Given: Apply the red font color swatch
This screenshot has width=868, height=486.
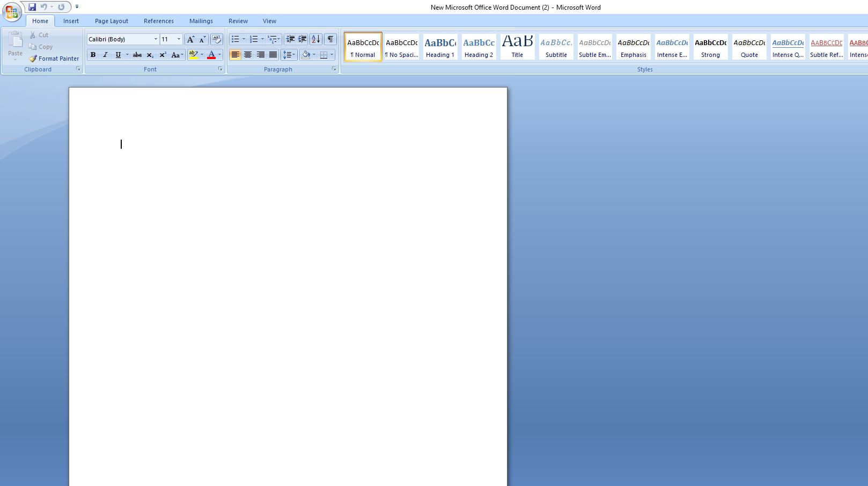Looking at the screenshot, I should [211, 55].
